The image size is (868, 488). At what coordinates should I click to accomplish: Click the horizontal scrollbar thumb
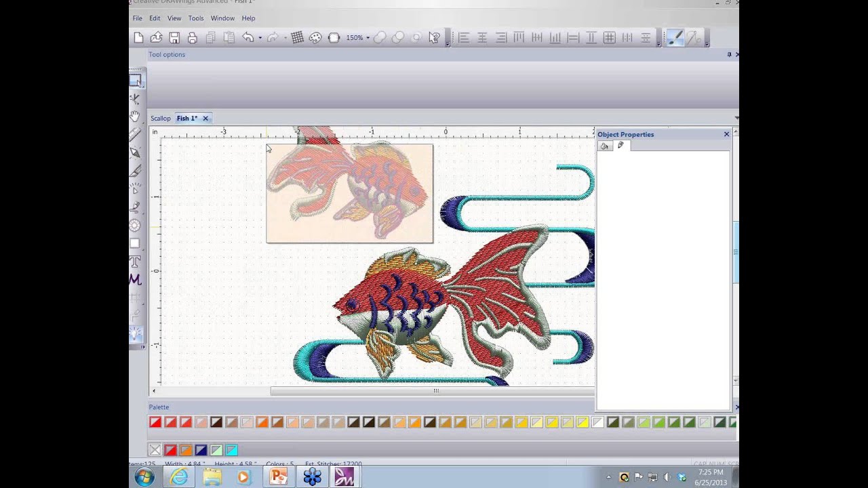pyautogui.click(x=433, y=391)
